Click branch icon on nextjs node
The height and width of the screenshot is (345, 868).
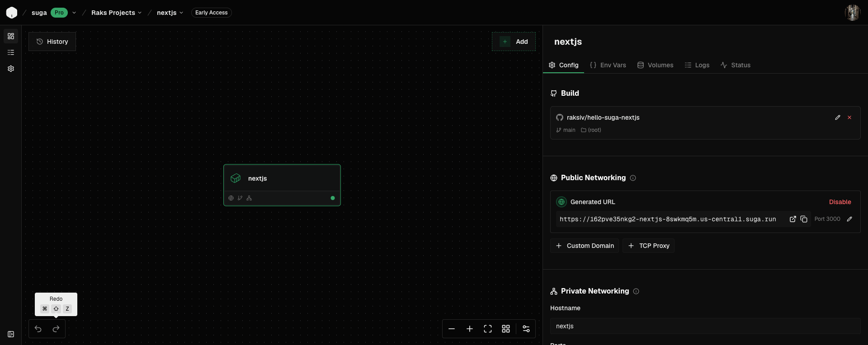240,198
